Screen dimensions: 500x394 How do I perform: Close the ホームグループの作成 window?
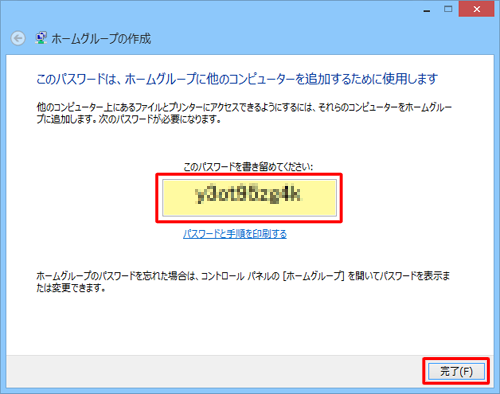click(x=476, y=9)
